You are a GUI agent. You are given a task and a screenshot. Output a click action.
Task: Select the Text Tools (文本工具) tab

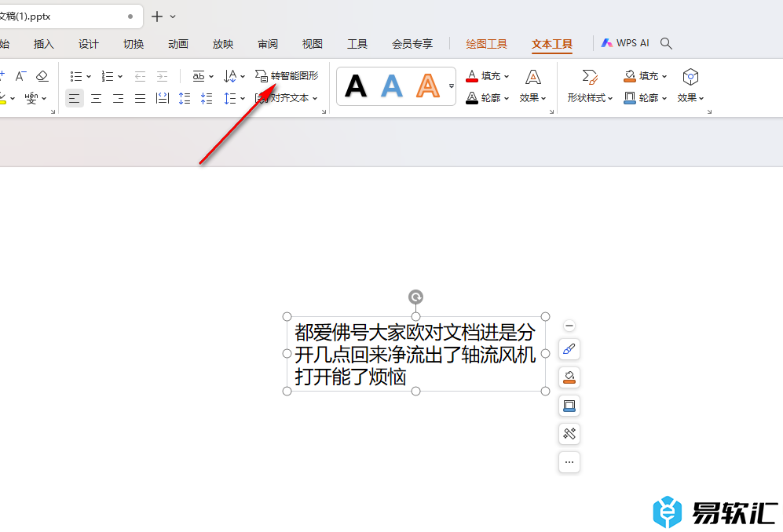[x=552, y=44]
